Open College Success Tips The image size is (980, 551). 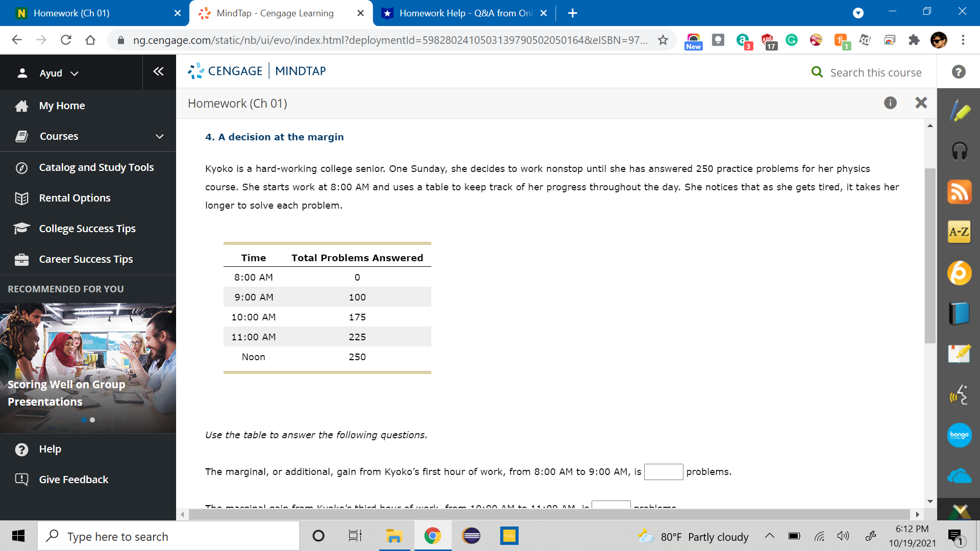(87, 228)
